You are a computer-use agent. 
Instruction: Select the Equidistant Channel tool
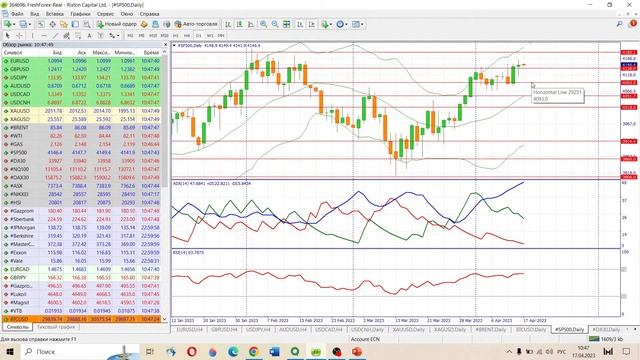pyautogui.click(x=66, y=36)
